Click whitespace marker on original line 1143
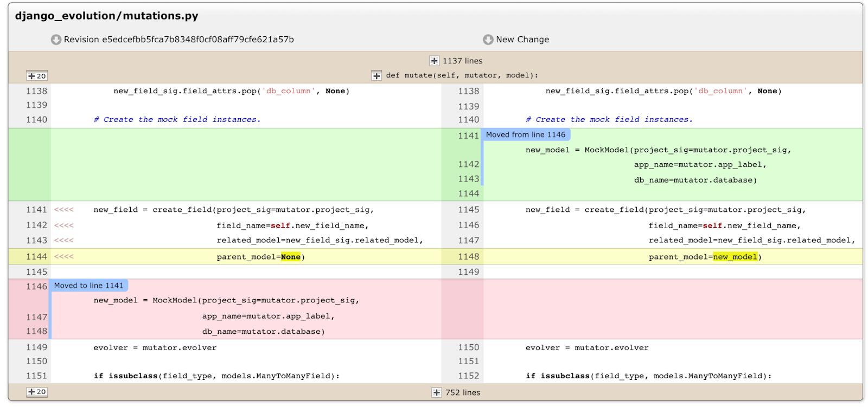 [x=64, y=240]
